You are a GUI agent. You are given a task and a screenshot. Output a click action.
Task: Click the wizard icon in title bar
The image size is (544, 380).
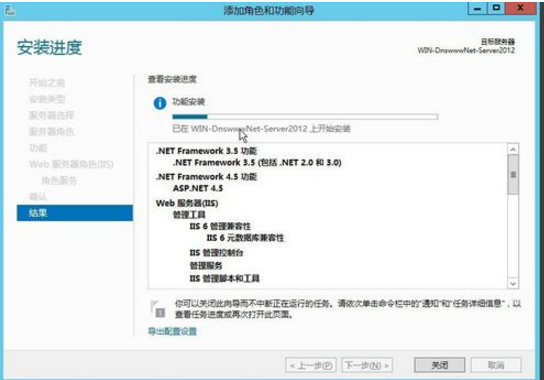coord(10,10)
